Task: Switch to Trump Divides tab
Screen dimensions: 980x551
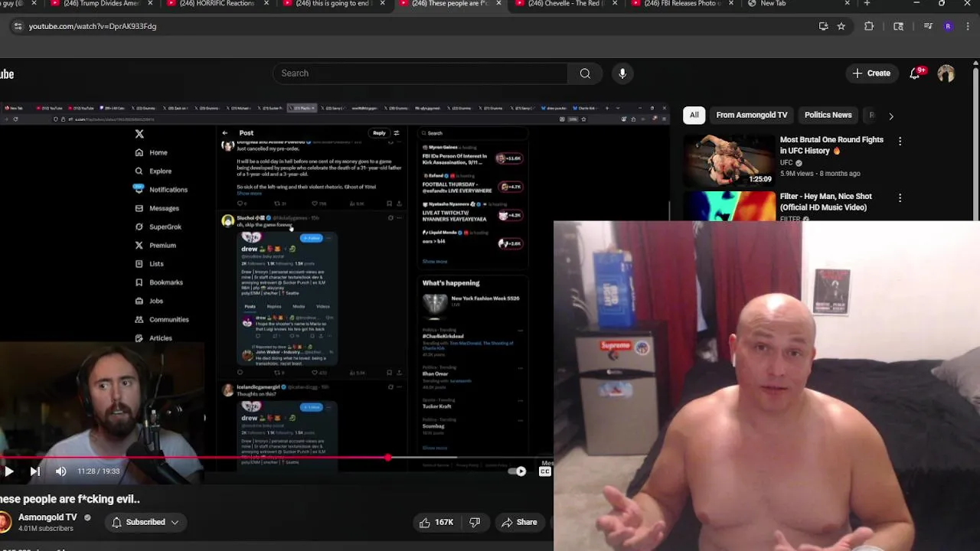Action: tap(96, 4)
